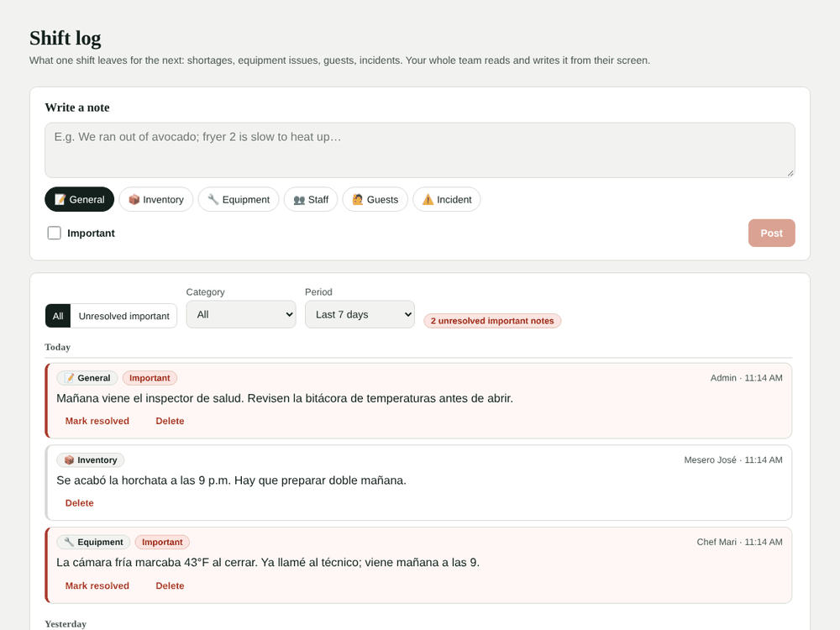Click the Important tag on the cold room note

point(162,542)
